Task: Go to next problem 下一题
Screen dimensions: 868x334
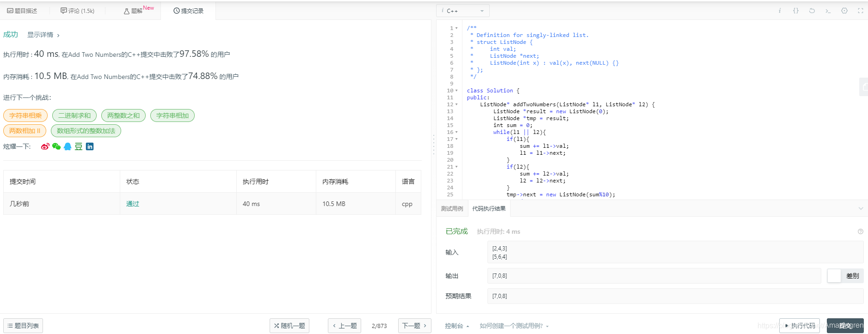Action: (x=415, y=326)
